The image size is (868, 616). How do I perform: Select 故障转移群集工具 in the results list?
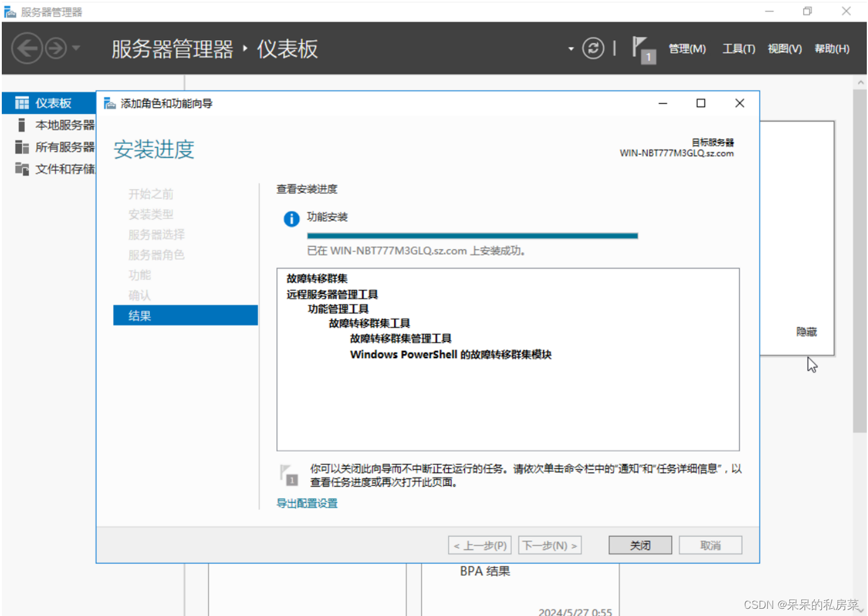(370, 323)
